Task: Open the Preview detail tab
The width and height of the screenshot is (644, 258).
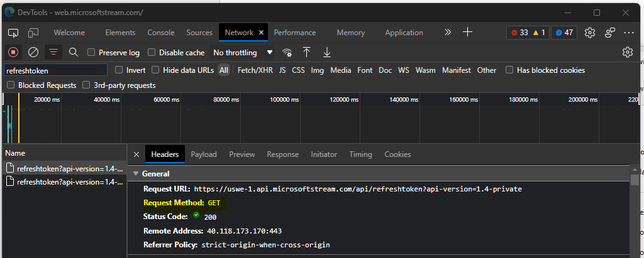Action: tap(242, 154)
